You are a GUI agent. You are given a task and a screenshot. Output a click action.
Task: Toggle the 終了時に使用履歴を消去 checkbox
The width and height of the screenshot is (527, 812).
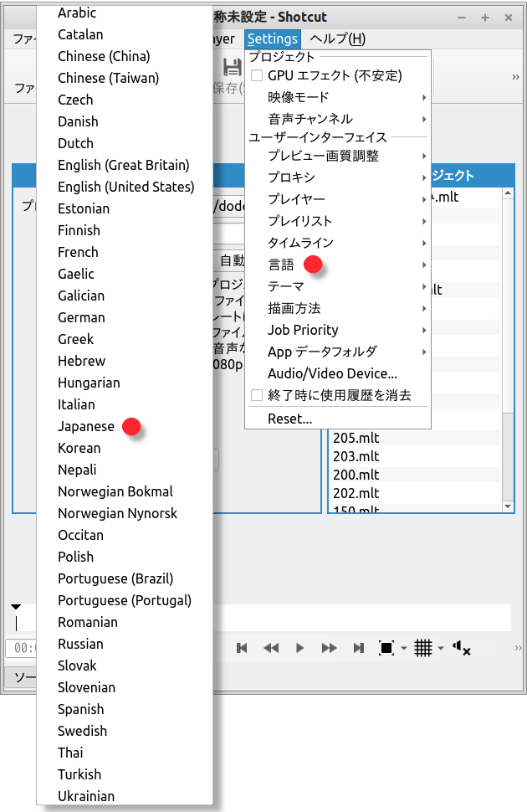pos(258,395)
